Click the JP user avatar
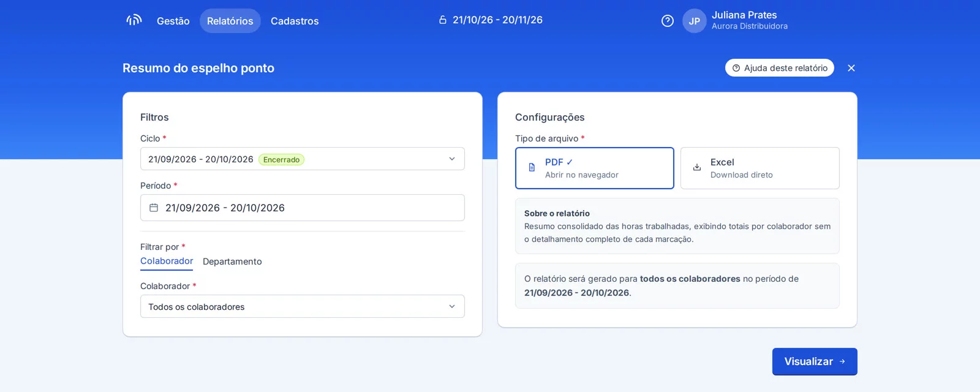 pyautogui.click(x=695, y=21)
